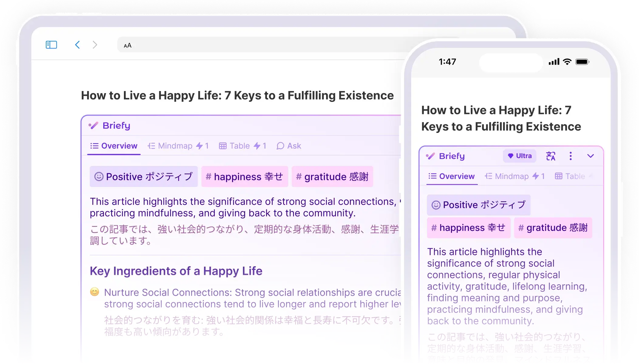Viewport: 639px width, 364px height.
Task: Click the happiness hashtag tag on tablet
Action: point(244,177)
